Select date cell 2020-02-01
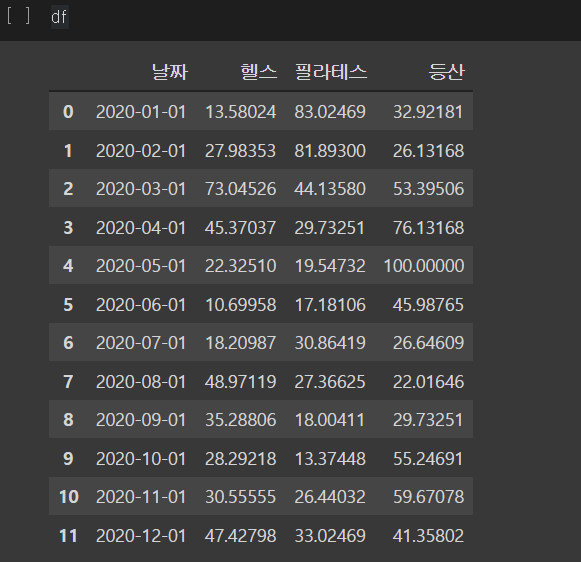 tap(141, 150)
